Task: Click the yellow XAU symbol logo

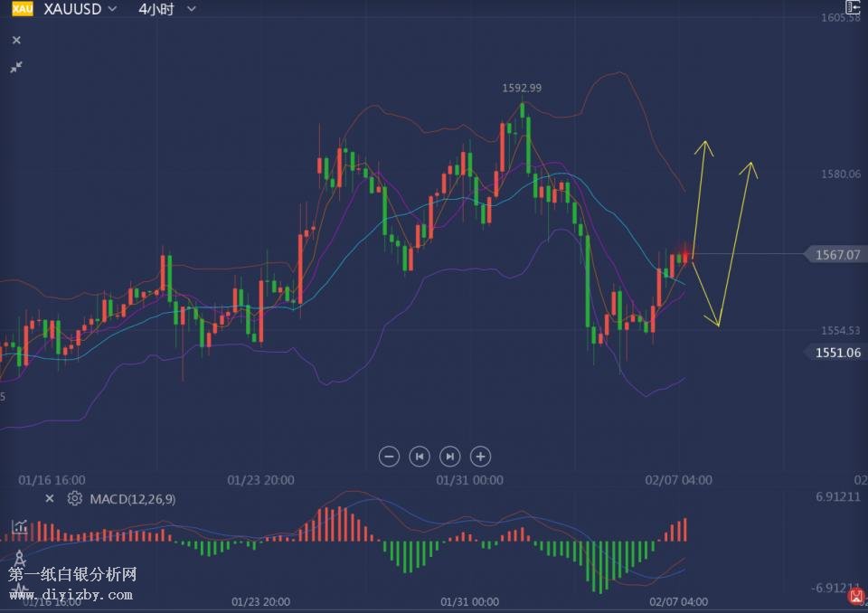Action: click(22, 9)
